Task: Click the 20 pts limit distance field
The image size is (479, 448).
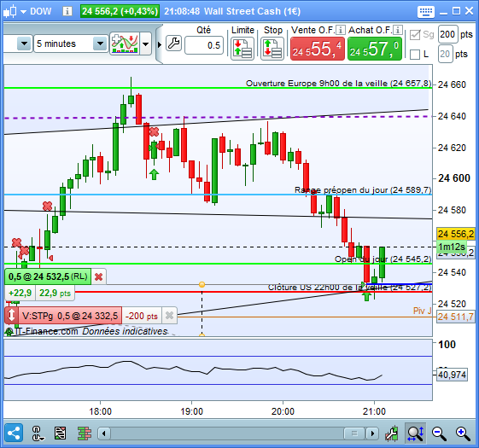Action: click(445, 54)
